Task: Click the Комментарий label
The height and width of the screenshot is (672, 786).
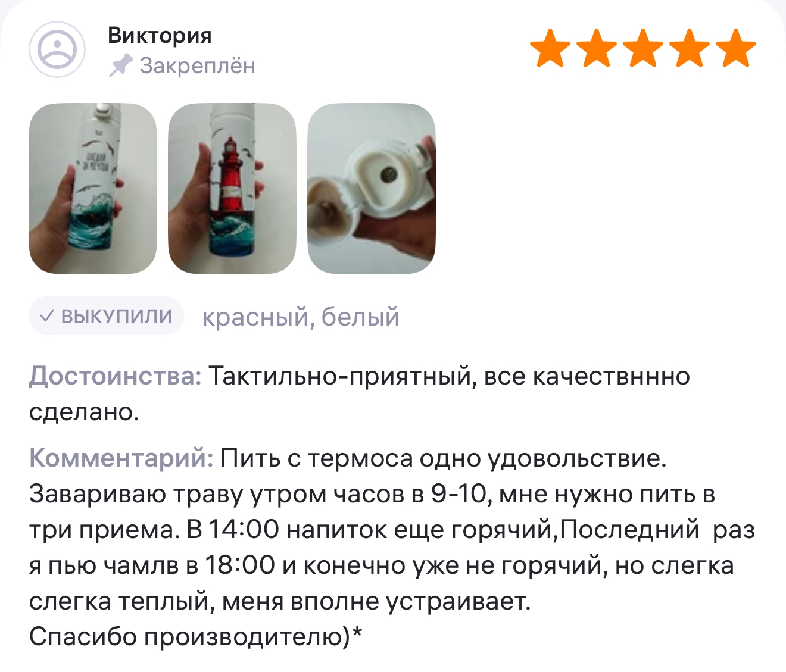Action: [121, 458]
